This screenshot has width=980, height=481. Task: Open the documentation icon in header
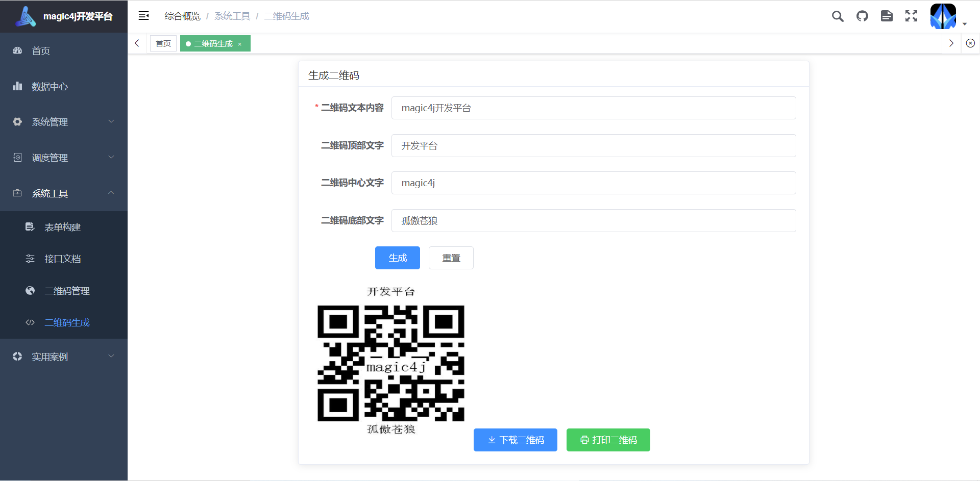tap(887, 16)
